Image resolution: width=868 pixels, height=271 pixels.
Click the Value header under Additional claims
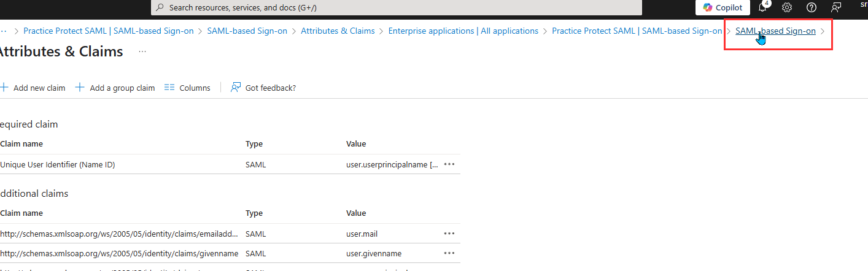pyautogui.click(x=356, y=213)
